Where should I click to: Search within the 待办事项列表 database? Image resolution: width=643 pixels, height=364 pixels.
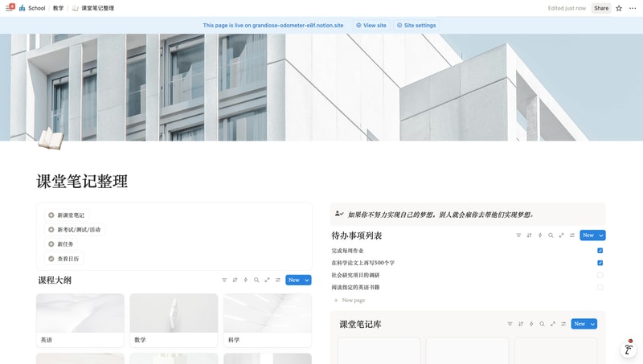pos(551,235)
